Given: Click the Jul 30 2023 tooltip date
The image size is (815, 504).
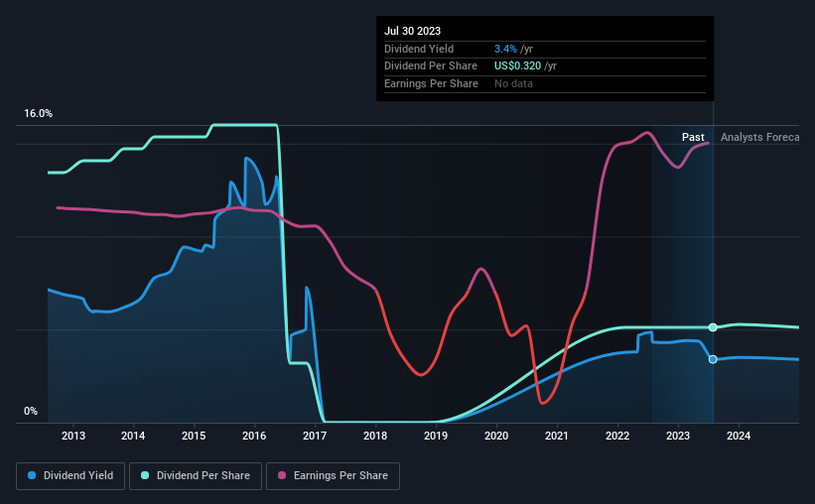Looking at the screenshot, I should [x=412, y=31].
